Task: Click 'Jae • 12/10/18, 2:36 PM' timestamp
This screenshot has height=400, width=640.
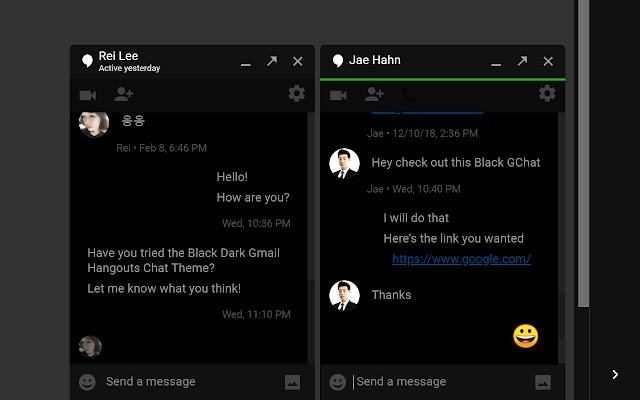Action: click(422, 133)
